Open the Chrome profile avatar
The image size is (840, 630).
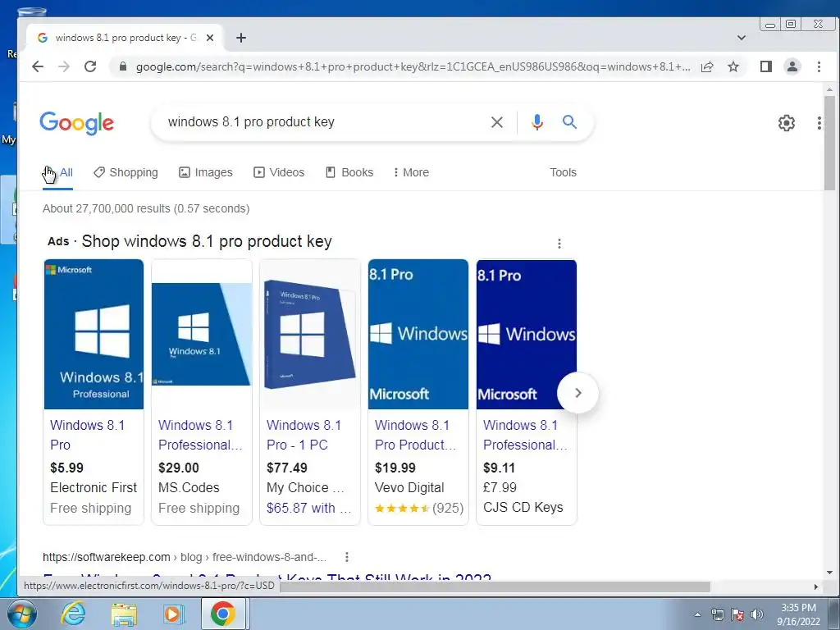click(x=792, y=66)
